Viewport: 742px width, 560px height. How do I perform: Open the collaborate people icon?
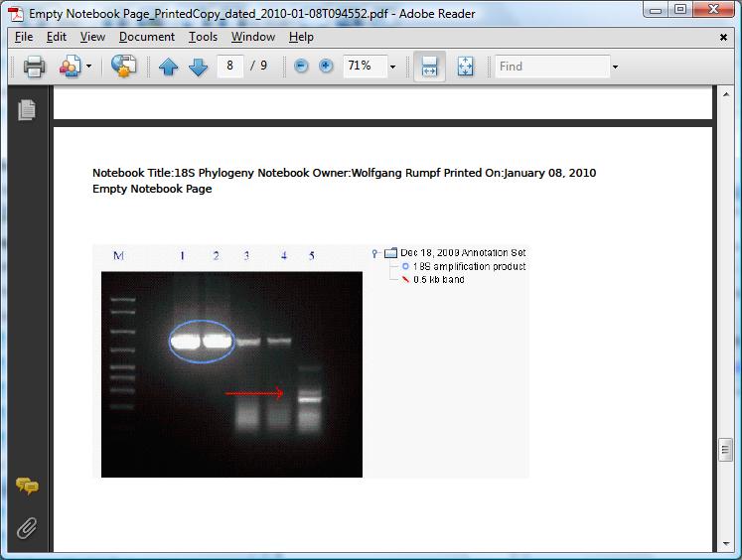[x=71, y=67]
